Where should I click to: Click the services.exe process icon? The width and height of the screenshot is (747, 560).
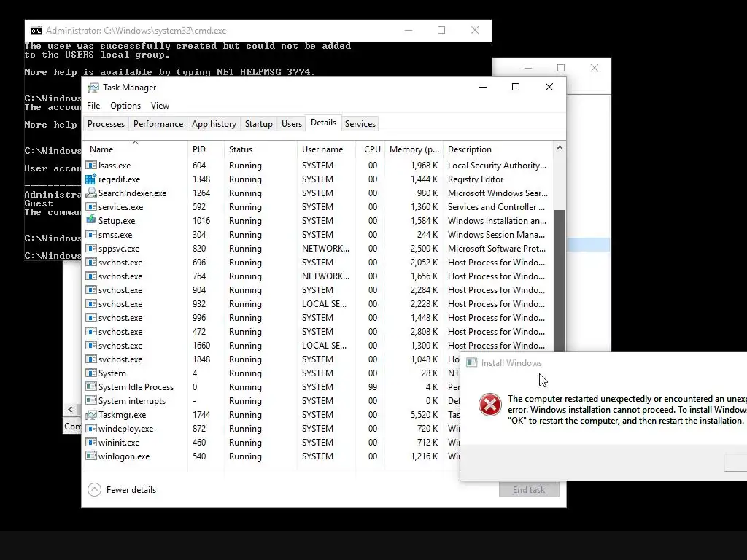point(90,206)
